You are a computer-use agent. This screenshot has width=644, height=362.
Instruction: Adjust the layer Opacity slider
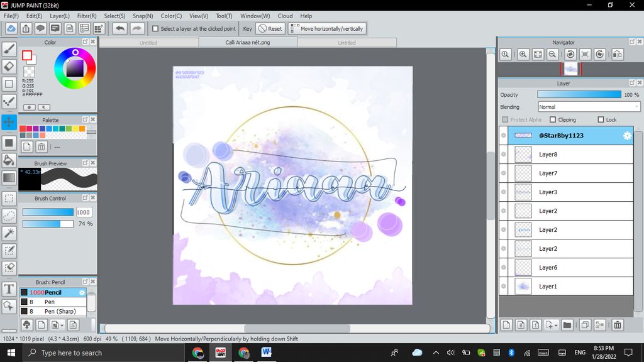[x=579, y=94]
